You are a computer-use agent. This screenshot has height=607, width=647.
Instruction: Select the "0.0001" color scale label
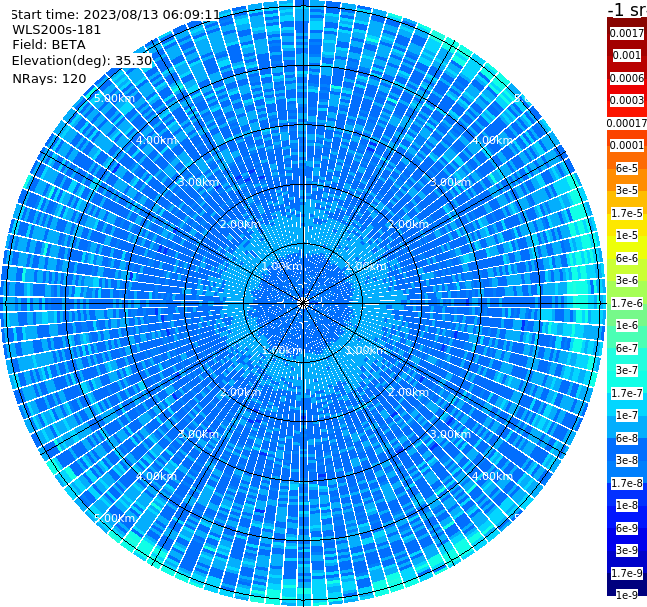tap(627, 145)
